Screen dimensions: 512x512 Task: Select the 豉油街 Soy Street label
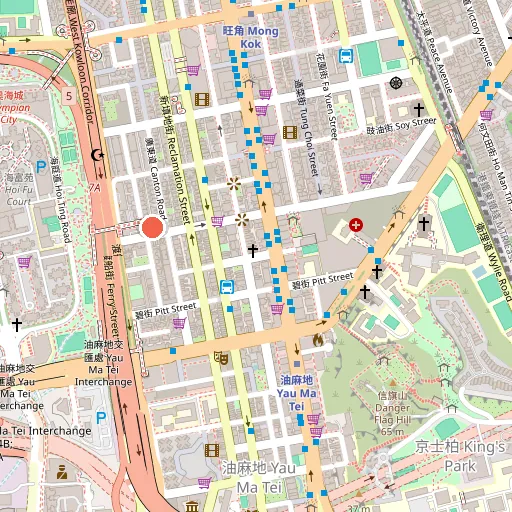(401, 126)
